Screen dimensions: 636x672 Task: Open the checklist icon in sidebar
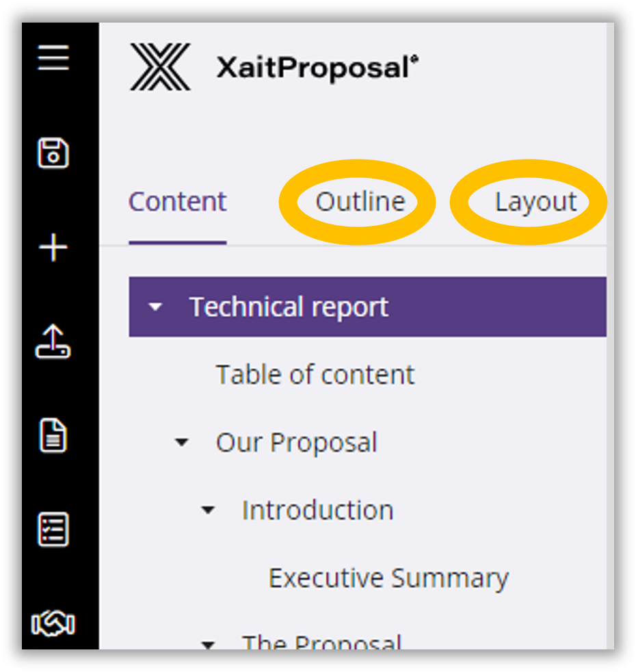coord(53,530)
